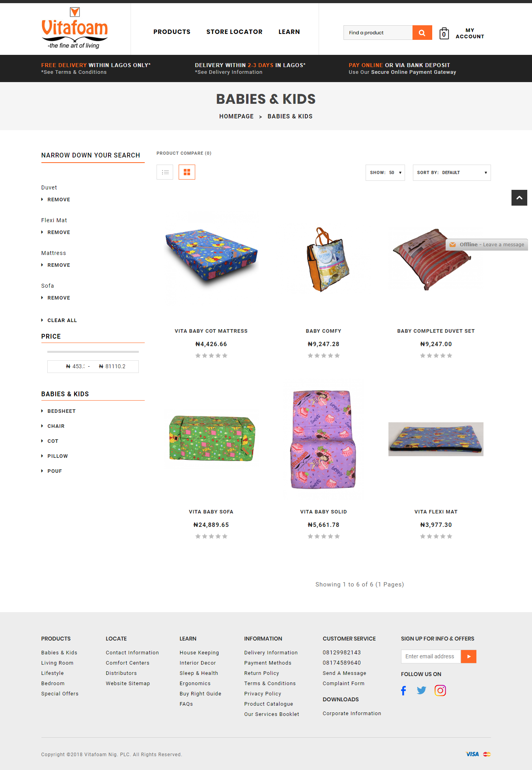The image size is (532, 770).
Task: Open the shopping cart bag icon
Action: pos(444,34)
